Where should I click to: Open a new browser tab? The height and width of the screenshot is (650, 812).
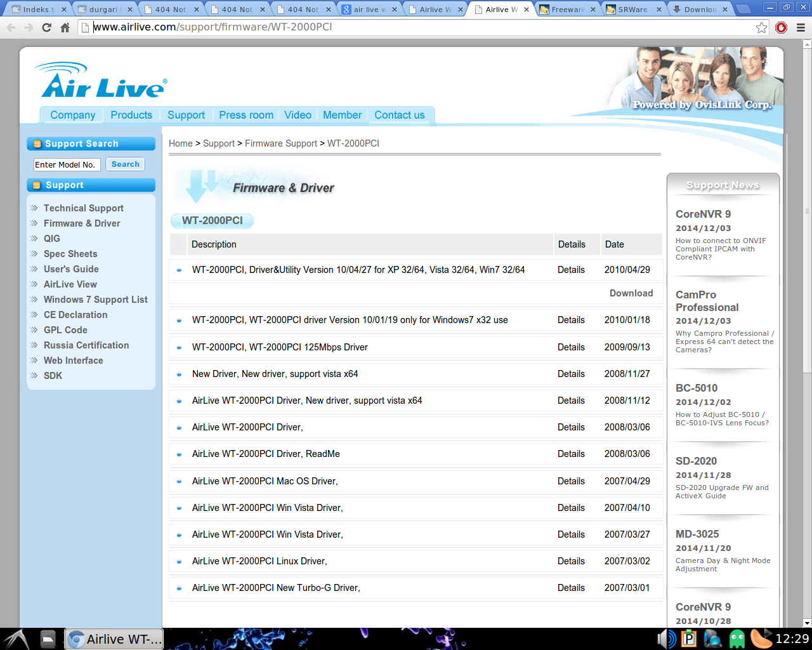(743, 9)
